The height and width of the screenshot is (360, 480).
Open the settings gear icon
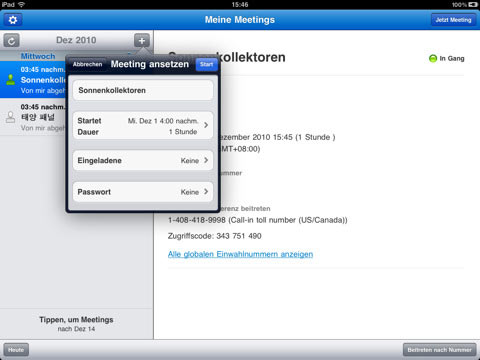coord(13,20)
